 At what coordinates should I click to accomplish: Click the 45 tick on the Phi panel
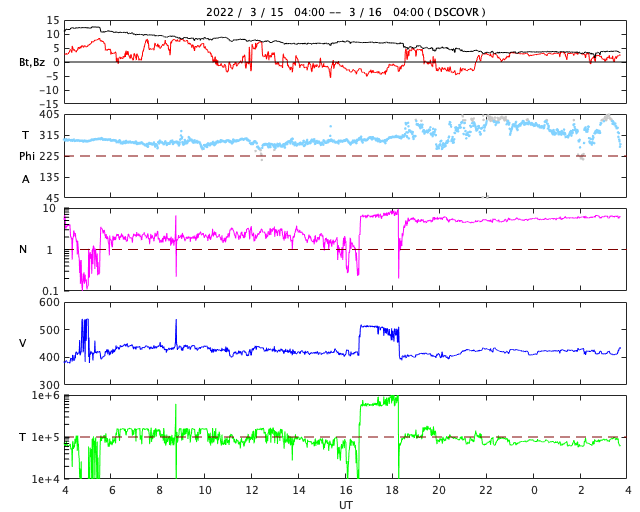click(53, 198)
